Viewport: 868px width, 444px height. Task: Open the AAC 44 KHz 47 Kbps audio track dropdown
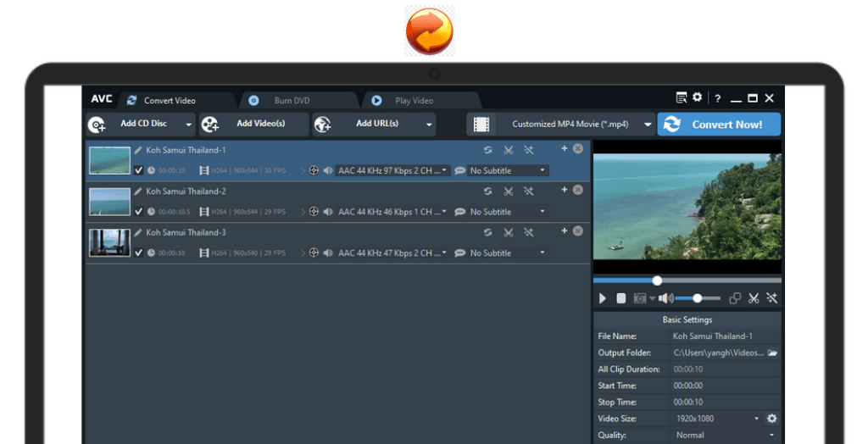tap(392, 253)
